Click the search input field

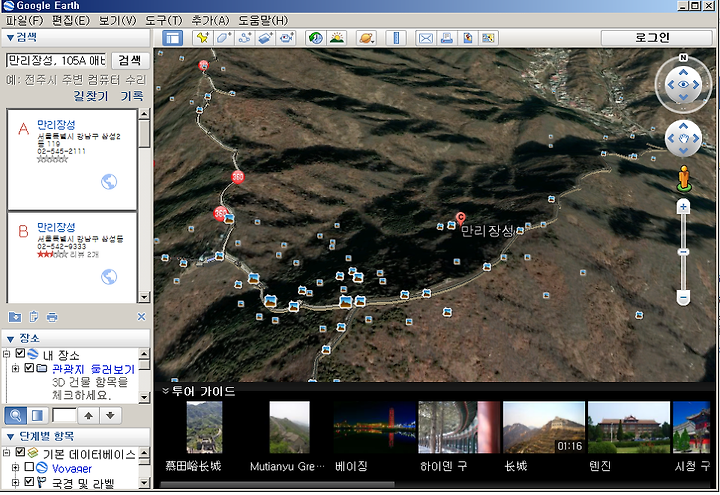[56, 60]
